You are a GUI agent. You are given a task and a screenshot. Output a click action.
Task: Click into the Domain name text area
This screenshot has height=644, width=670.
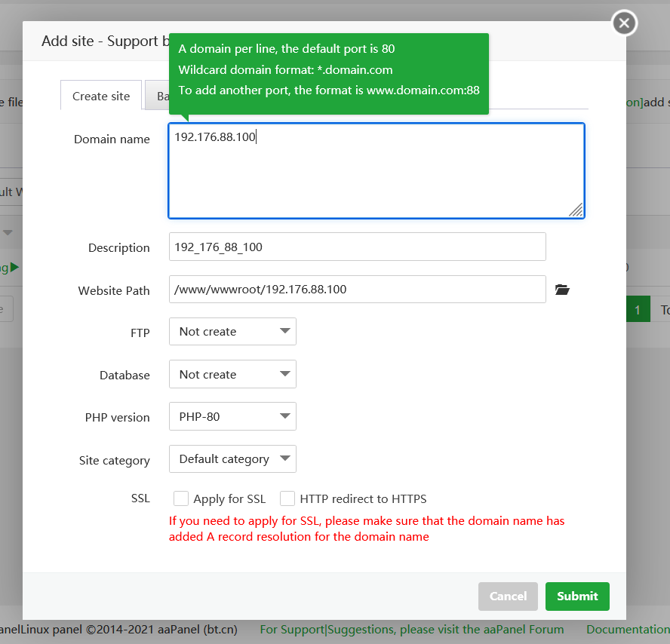[376, 171]
